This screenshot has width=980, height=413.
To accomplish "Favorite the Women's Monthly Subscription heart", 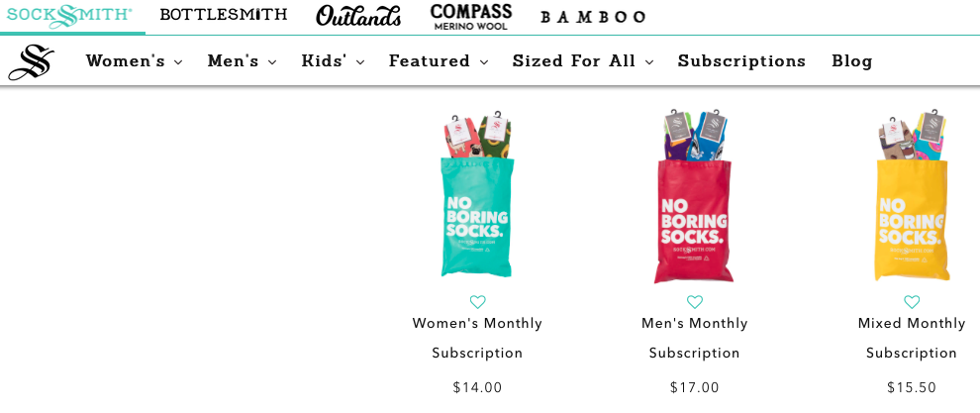I will pyautogui.click(x=477, y=302).
